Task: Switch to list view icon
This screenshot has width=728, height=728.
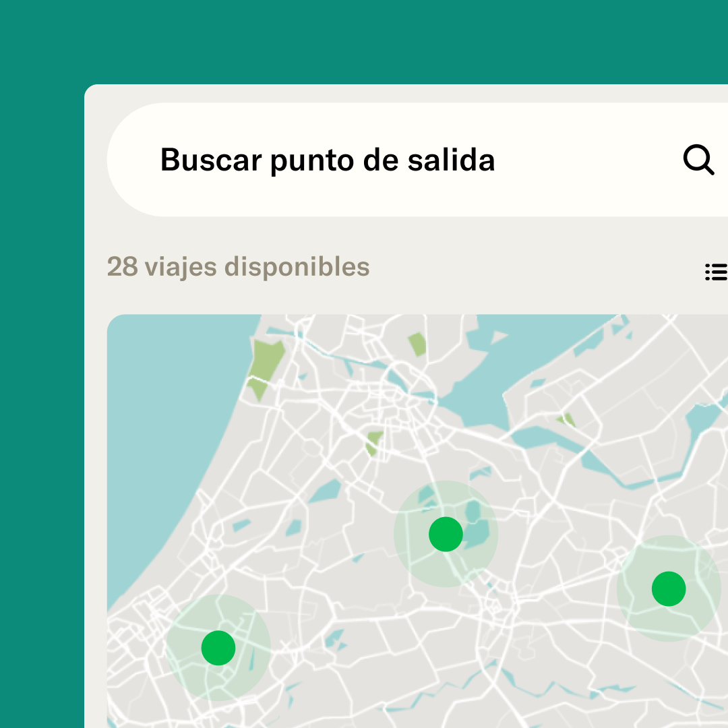Action: click(x=715, y=272)
